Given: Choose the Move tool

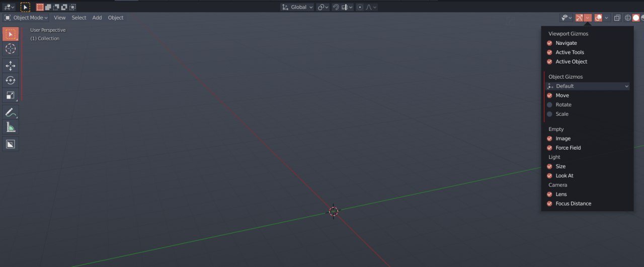Looking at the screenshot, I should click(11, 65).
